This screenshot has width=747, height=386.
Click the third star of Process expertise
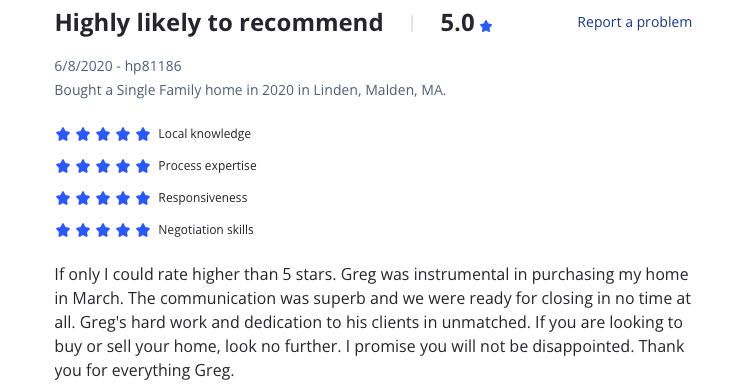point(103,166)
